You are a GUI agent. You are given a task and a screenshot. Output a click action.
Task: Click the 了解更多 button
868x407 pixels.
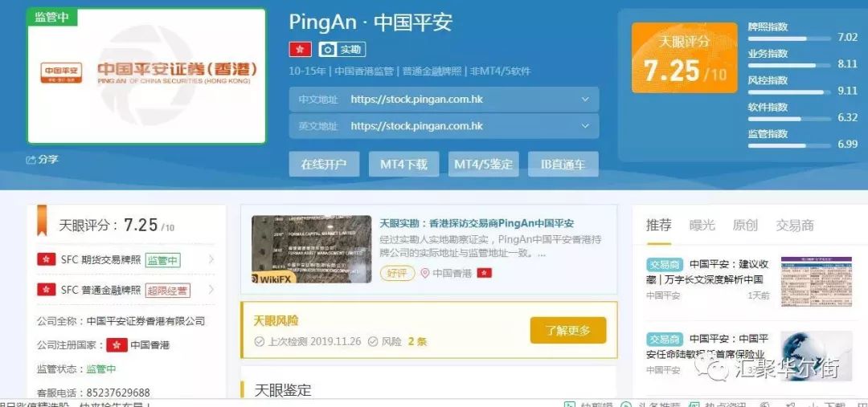[x=568, y=331]
